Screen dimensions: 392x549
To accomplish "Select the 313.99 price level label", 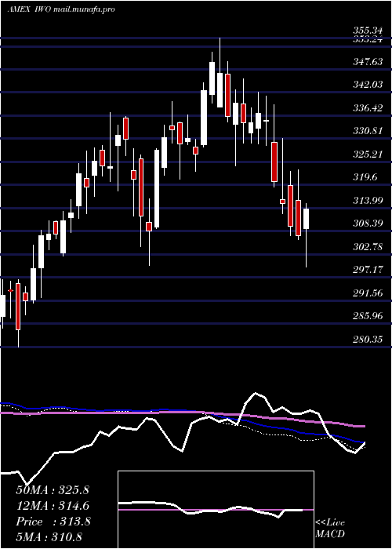I will (x=368, y=200).
